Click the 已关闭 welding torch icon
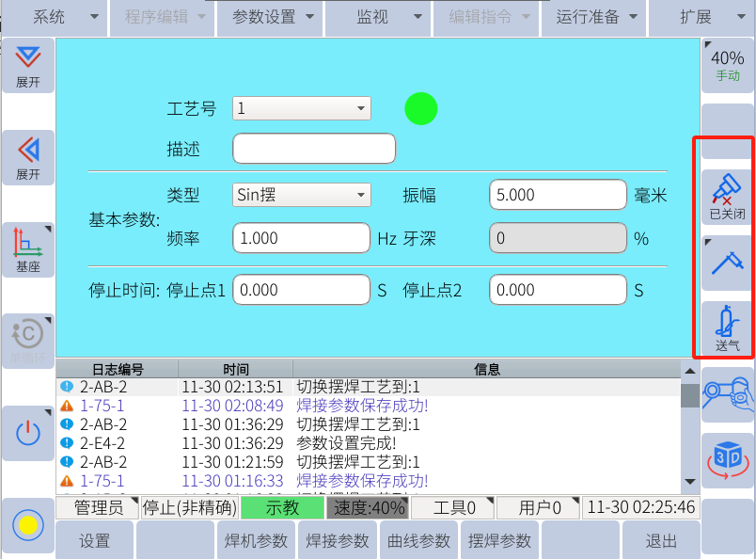Viewport: 756px width, 559px height. 727,196
